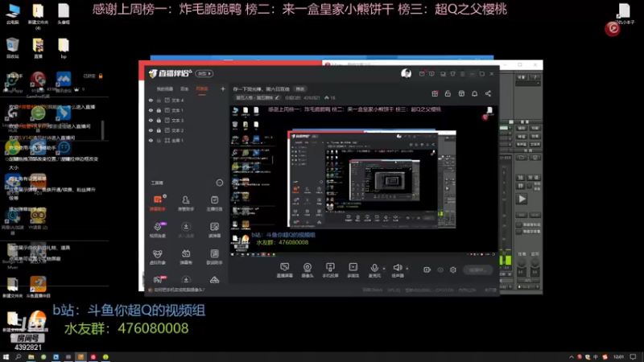Select the 文本 2 layer row
The image size is (644, 362).
tap(186, 130)
